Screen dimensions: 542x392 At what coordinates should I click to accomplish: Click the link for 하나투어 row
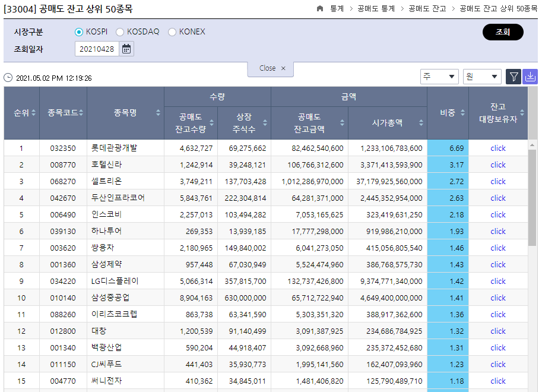coord(497,231)
